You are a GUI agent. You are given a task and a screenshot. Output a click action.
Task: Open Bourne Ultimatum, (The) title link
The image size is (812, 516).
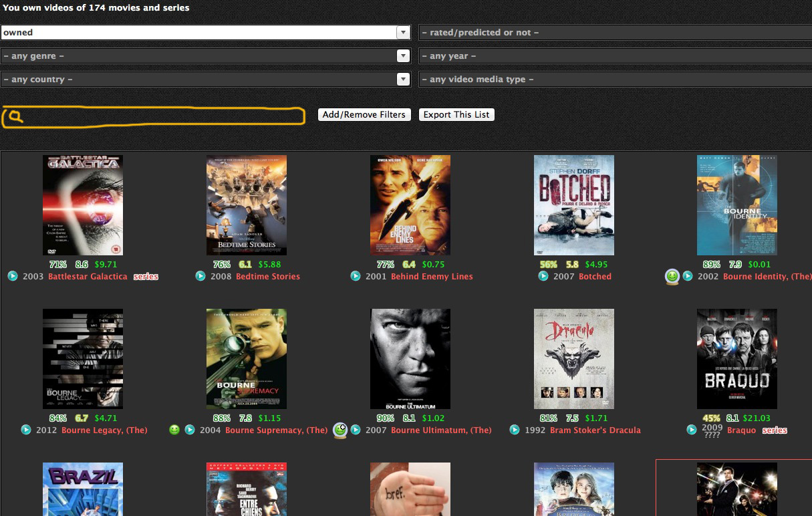point(441,430)
